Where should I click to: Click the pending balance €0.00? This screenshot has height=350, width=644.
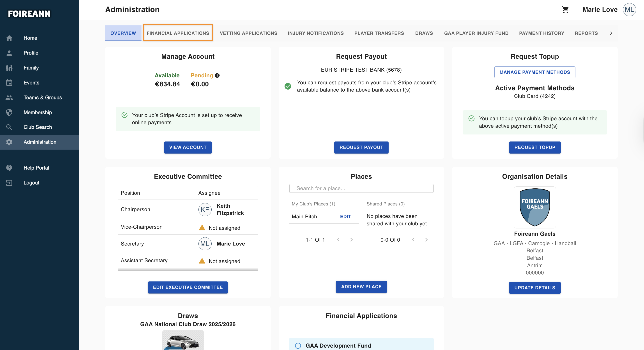200,84
